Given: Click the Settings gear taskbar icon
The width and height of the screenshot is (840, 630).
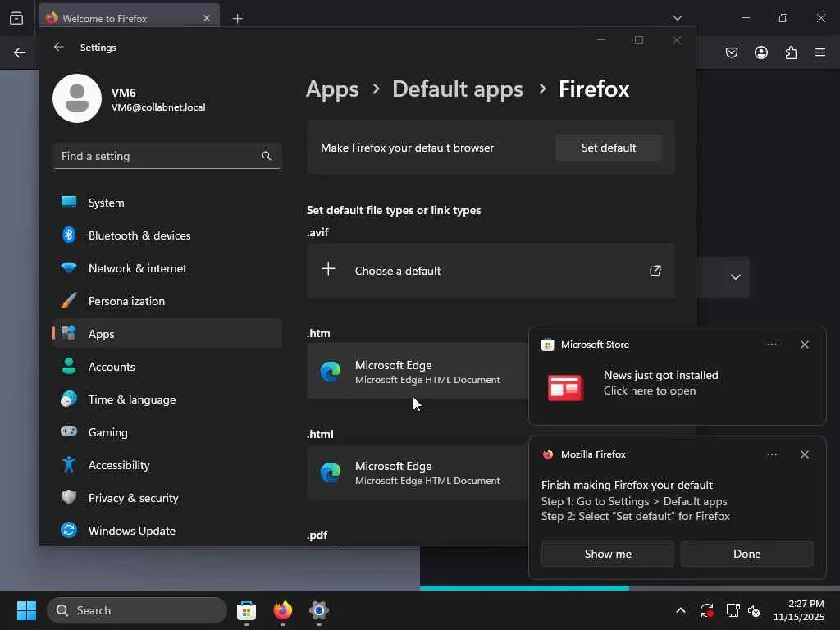Looking at the screenshot, I should pos(319,610).
